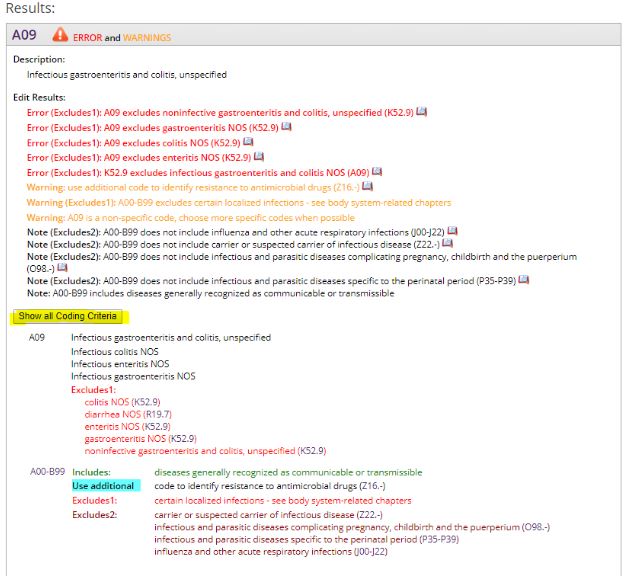Click 'Excludes1:' label in A00-B99 section
628x581 pixels.
[95, 501]
